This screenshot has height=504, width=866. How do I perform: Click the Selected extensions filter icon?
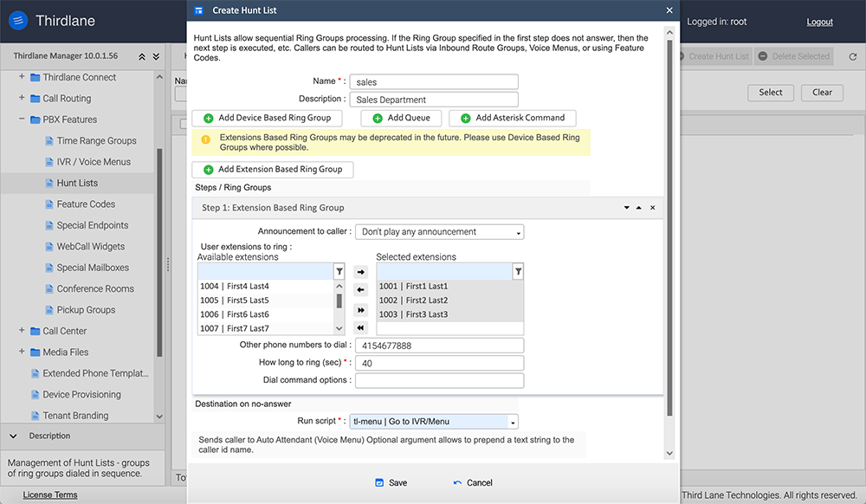518,272
